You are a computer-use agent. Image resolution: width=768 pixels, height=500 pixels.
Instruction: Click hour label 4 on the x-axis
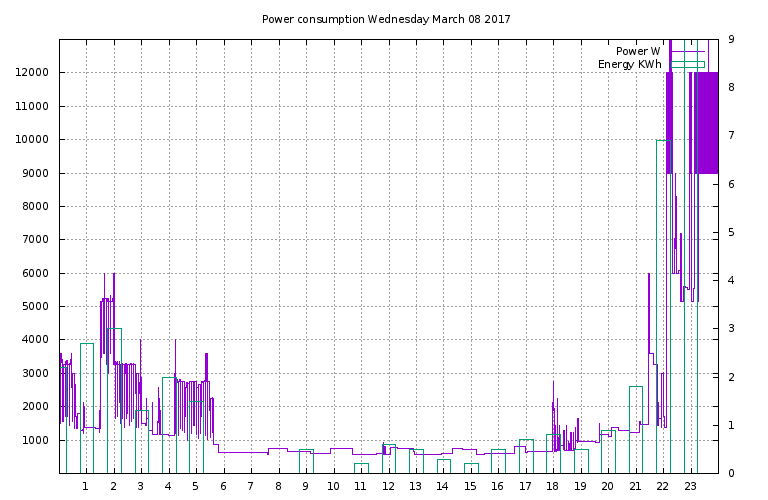[x=168, y=486]
